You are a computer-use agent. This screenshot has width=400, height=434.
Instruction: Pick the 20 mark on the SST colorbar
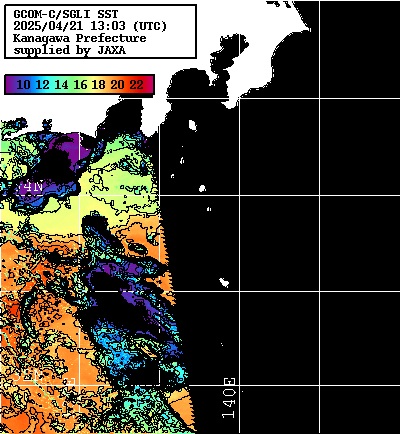[x=118, y=85]
